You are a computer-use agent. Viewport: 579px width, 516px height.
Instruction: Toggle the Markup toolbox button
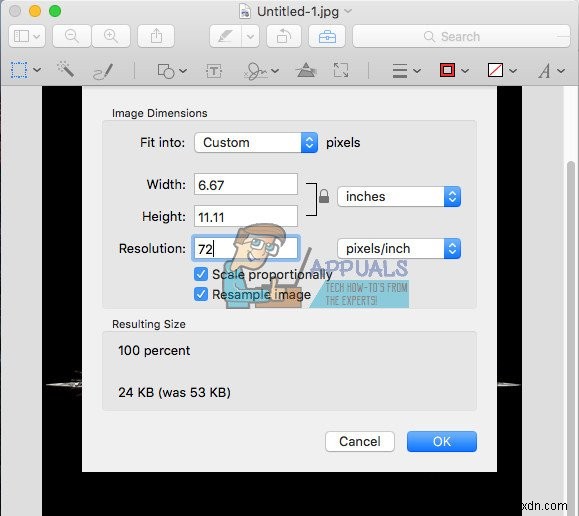327,36
